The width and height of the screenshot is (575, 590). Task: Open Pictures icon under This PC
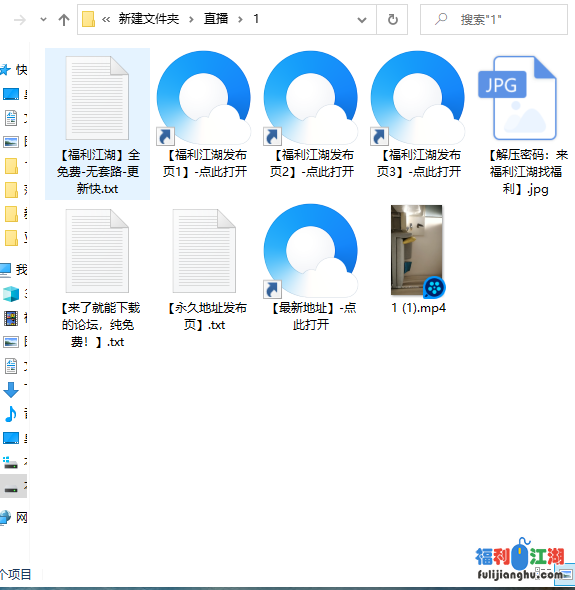[11, 342]
